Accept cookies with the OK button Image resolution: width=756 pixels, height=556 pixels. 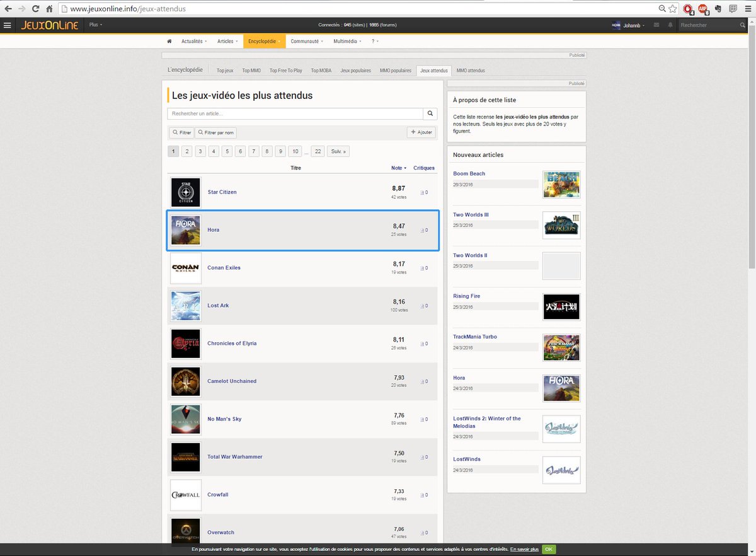[549, 550]
